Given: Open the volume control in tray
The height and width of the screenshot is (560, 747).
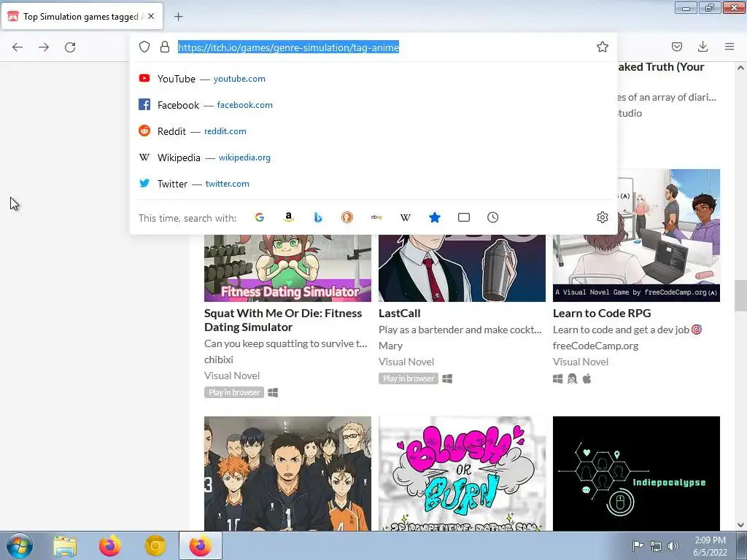Looking at the screenshot, I should pyautogui.click(x=673, y=545).
